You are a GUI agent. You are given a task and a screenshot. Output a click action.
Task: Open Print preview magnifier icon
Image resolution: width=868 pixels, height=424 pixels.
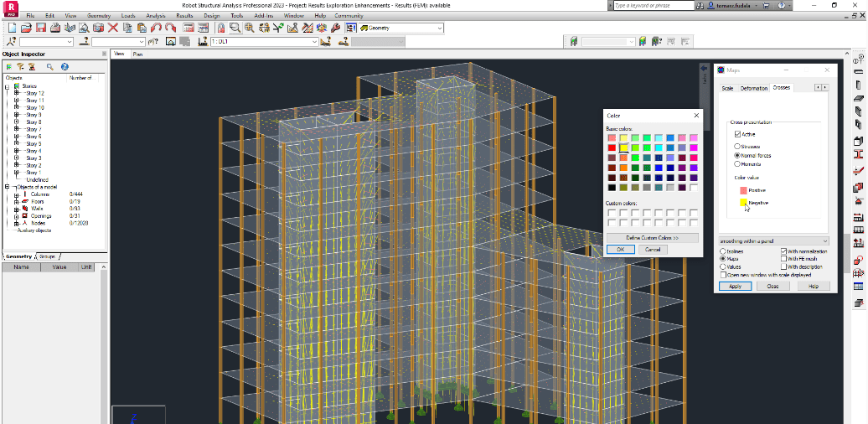coord(84,28)
